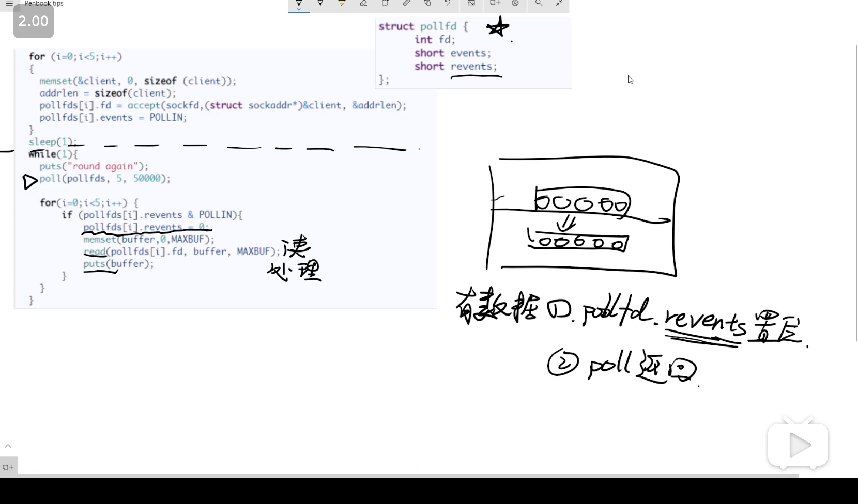Viewport: 858px width, 504px height.
Task: Click the puts("round again"); line
Action: point(94,166)
